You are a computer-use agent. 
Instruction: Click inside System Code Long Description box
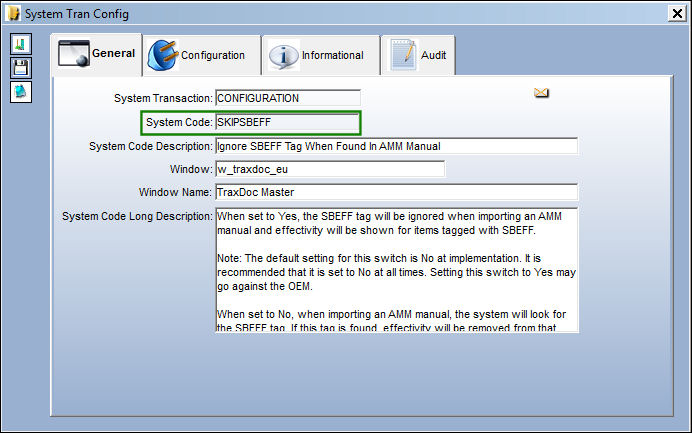coord(397,270)
